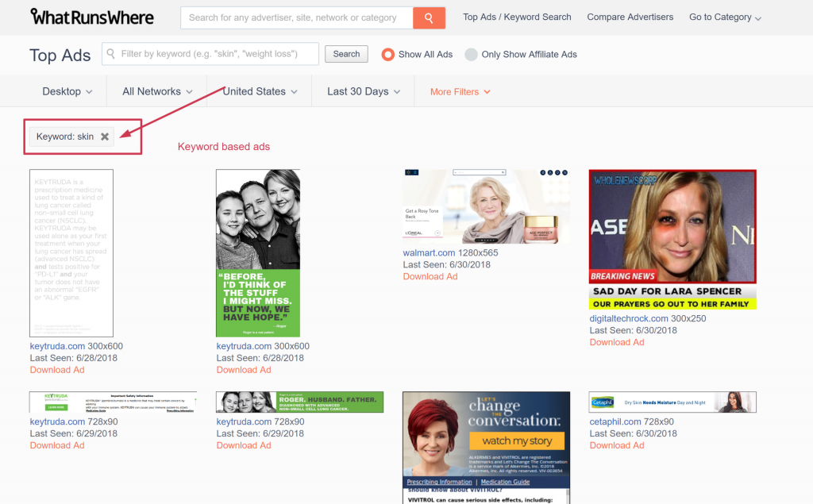This screenshot has width=813, height=504.
Task: Open Top Ads / Keyword Search
Action: 517,17
